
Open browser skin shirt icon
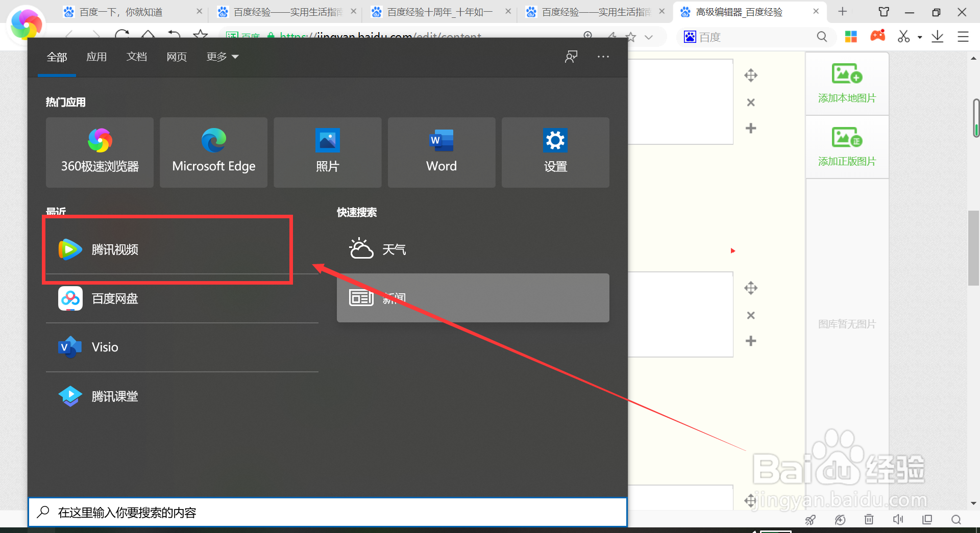click(x=884, y=12)
